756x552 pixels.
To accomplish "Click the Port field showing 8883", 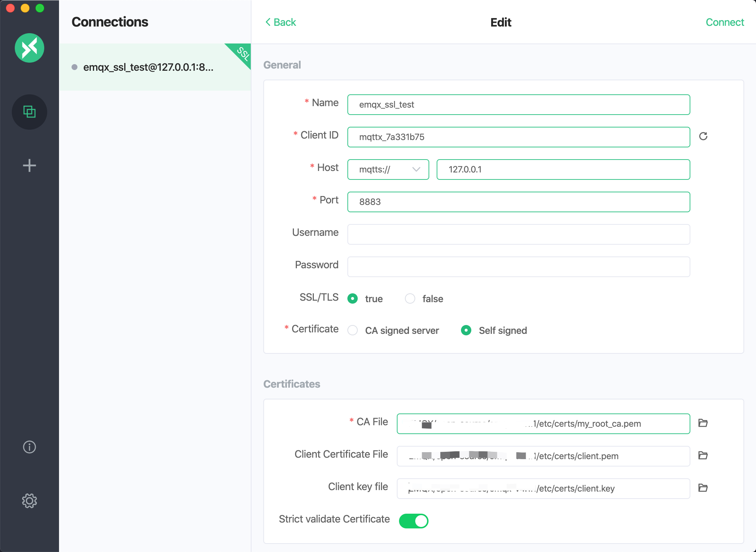I will 519,202.
